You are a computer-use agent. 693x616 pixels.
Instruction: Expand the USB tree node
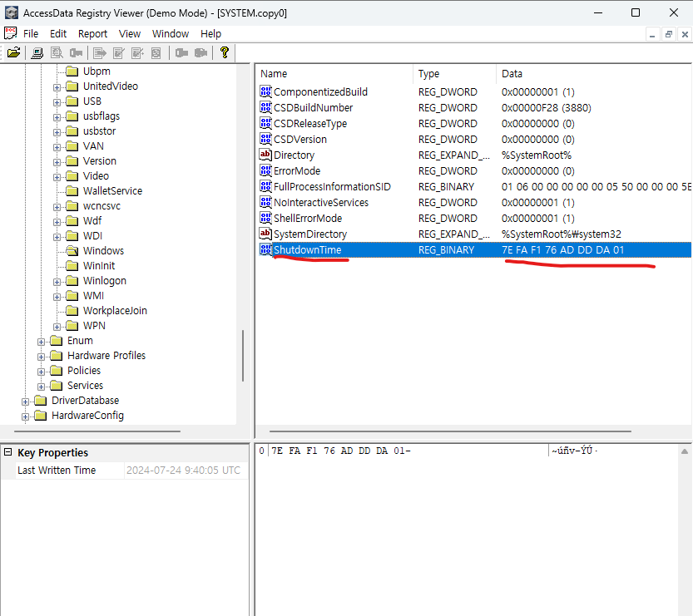(x=57, y=102)
